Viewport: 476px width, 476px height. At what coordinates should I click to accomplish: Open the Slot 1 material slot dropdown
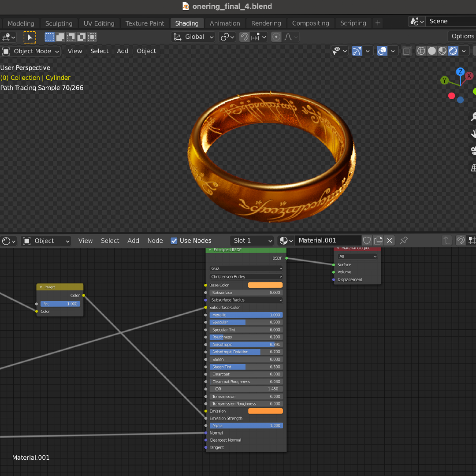[252, 241]
